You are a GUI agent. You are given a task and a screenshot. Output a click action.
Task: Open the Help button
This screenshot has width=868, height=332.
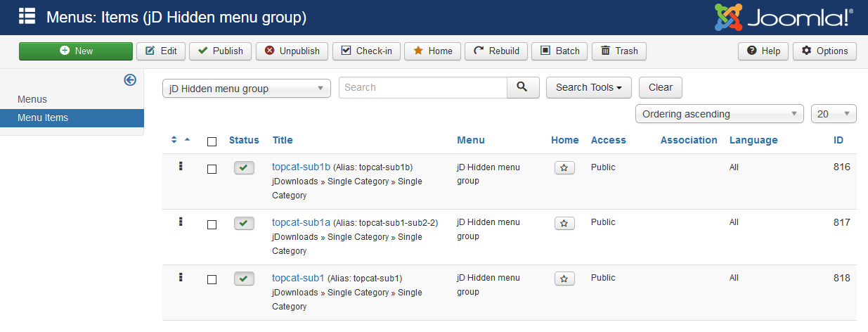(x=763, y=51)
